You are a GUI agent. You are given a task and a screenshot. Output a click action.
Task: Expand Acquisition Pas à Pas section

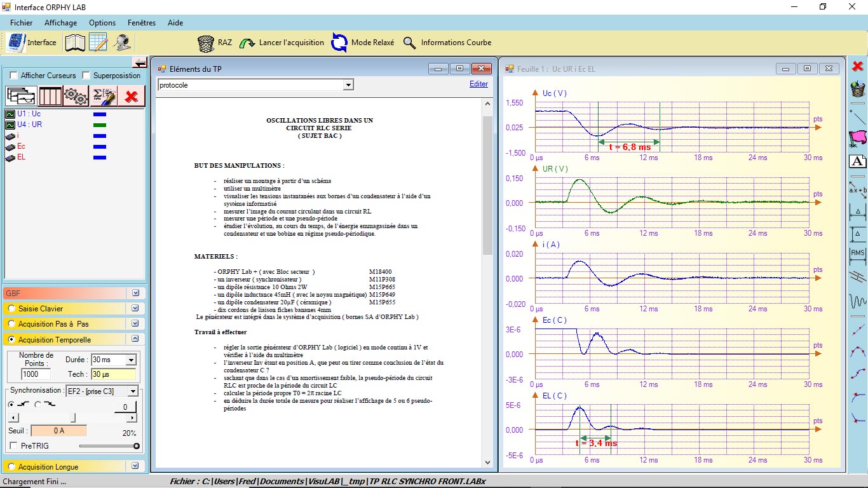[135, 323]
